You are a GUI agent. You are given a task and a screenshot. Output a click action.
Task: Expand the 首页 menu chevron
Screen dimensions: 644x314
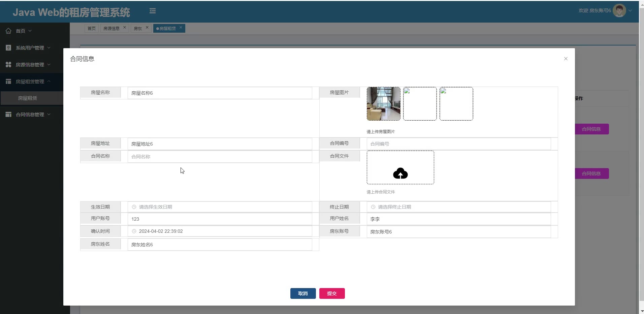click(30, 31)
